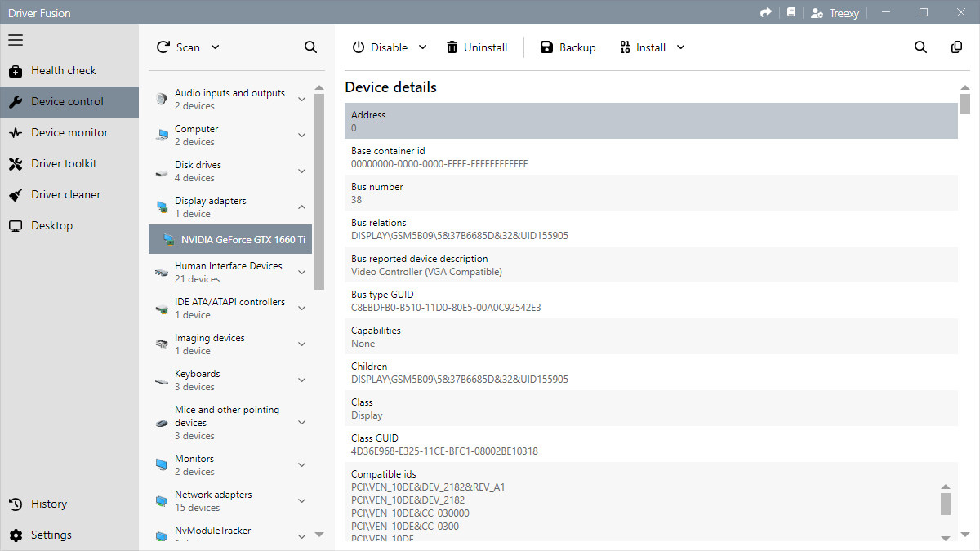This screenshot has height=551, width=980.
Task: Click the search icon in details toolbar
Action: (x=920, y=47)
